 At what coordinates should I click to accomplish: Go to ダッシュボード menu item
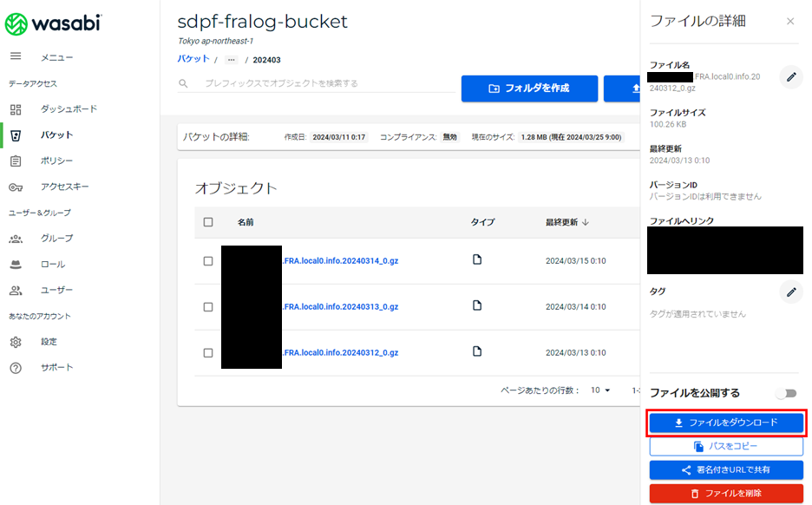click(69, 109)
